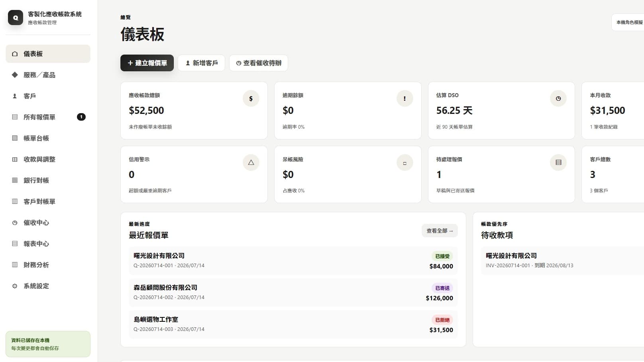Open the 待處理報價 card

(x=501, y=174)
